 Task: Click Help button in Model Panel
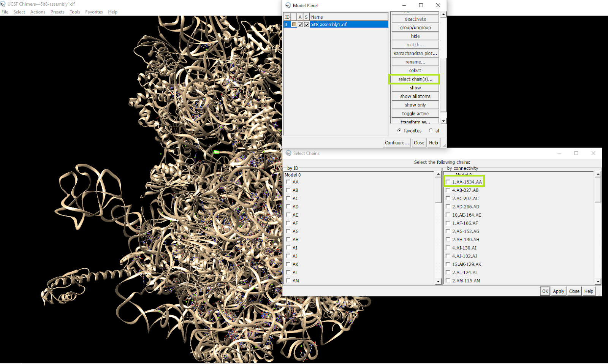pyautogui.click(x=434, y=143)
